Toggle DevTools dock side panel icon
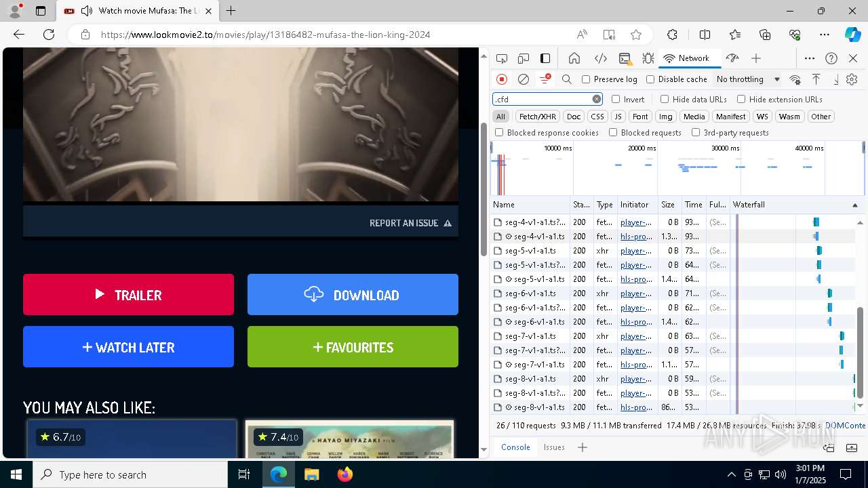This screenshot has height=488, width=868. (545, 58)
